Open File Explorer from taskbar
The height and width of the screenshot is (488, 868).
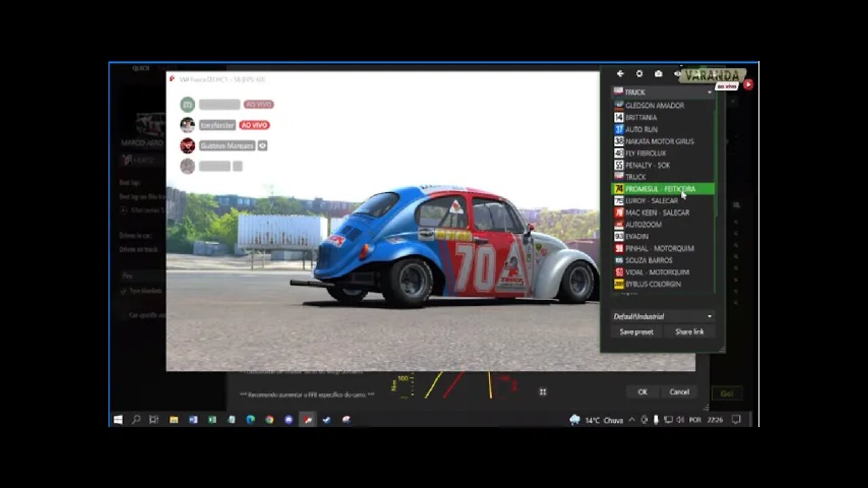[174, 420]
